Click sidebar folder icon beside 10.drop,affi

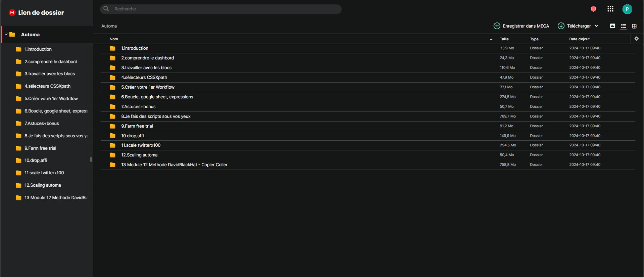point(19,160)
